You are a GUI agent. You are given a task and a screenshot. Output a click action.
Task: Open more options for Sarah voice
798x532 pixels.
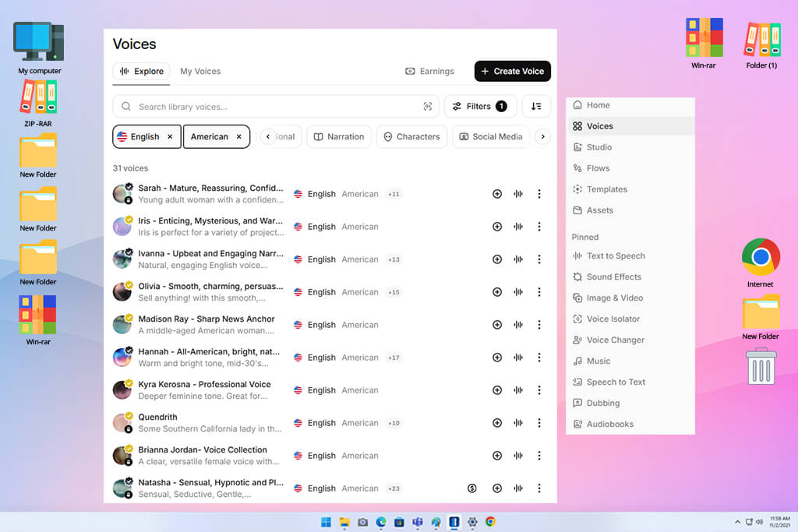[539, 194]
